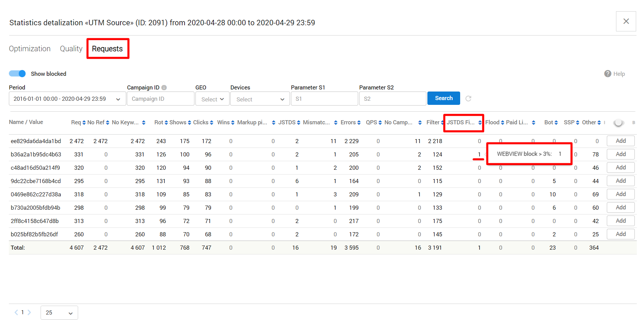The image size is (644, 320).
Task: Click Add for row b36a2a1b95dc4b63
Action: 620,154
